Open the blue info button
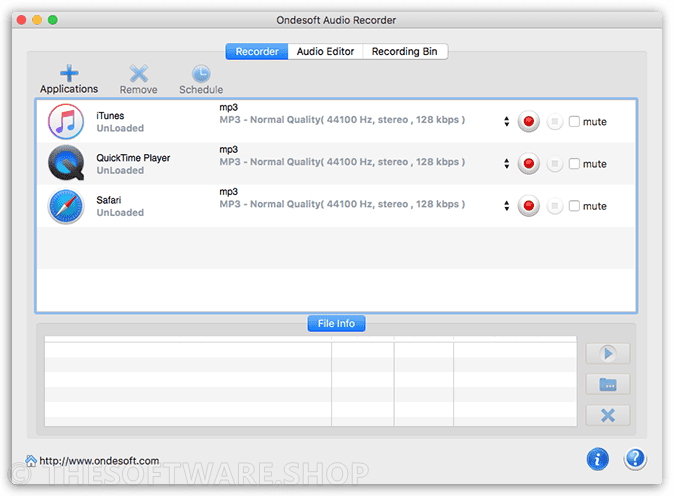Screen dimensions: 674x496 coord(597,459)
